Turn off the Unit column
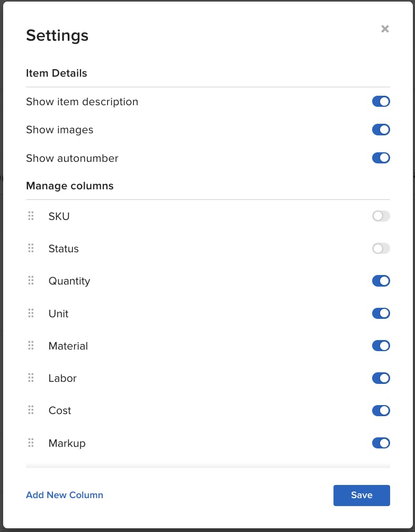Image resolution: width=415 pixels, height=532 pixels. [x=381, y=313]
